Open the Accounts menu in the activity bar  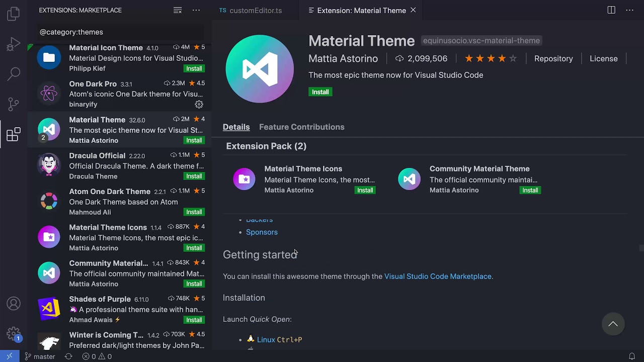[14, 304]
